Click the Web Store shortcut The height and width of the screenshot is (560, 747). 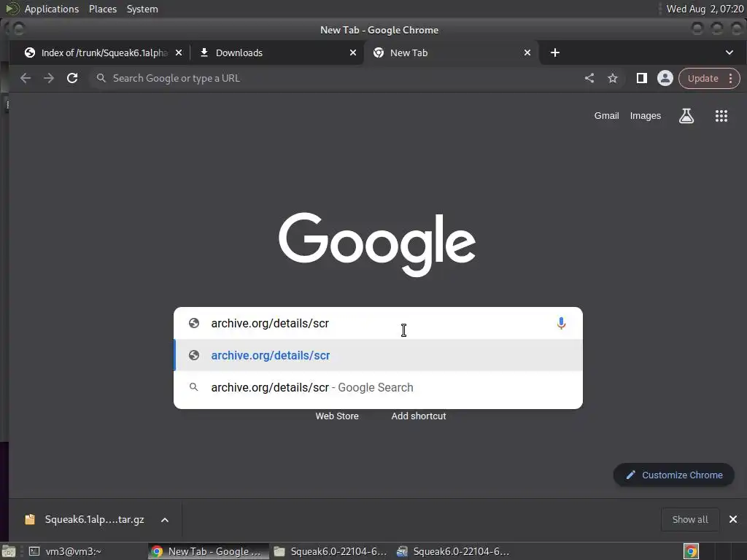pos(337,416)
